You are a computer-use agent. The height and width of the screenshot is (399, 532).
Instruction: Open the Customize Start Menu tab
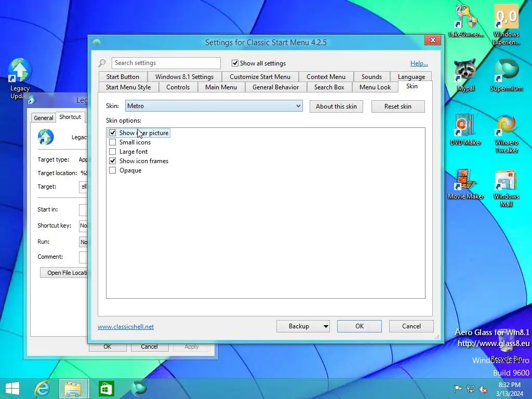[x=260, y=77]
